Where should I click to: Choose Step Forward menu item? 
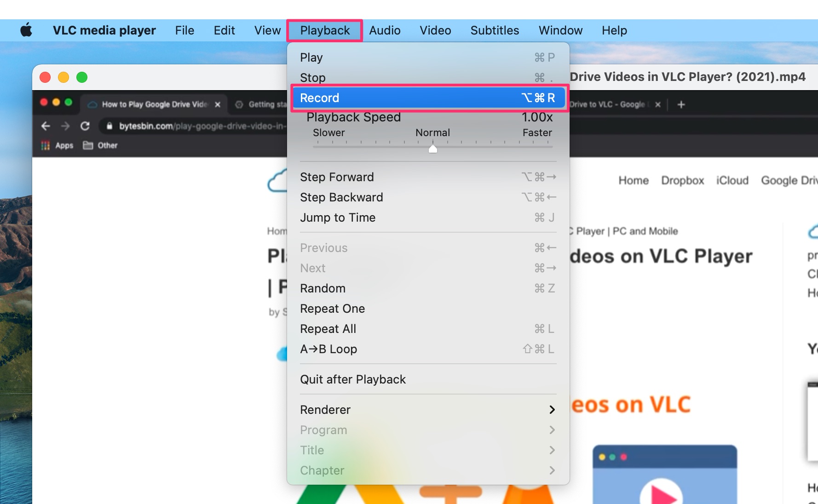(x=428, y=177)
